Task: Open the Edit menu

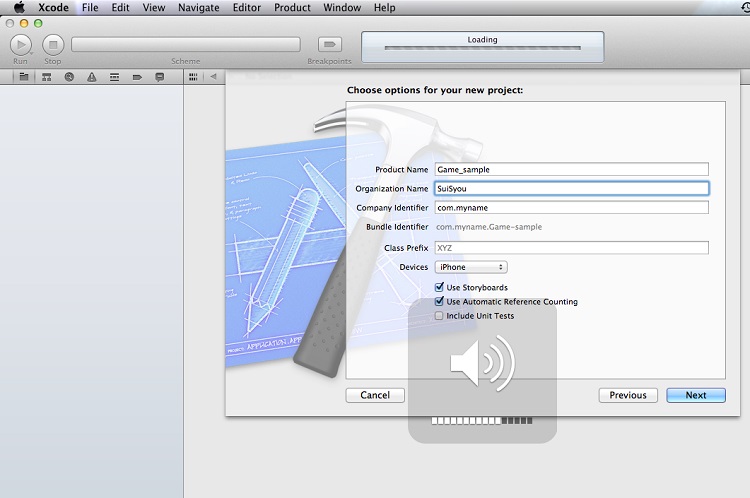Action: [121, 8]
